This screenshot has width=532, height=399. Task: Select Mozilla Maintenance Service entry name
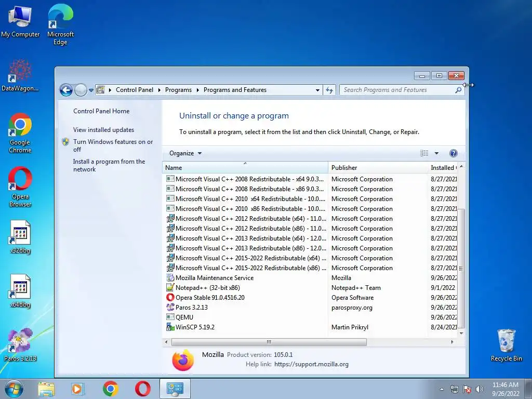[x=215, y=277]
